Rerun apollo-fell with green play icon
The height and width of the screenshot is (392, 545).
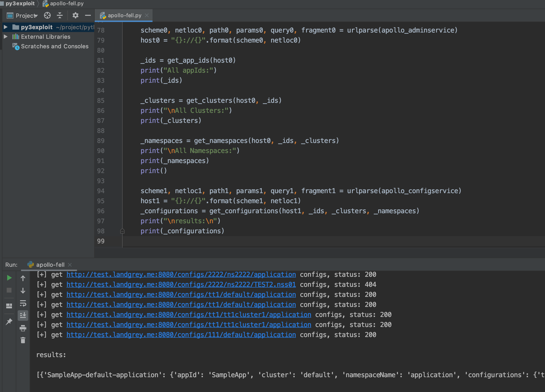pyautogui.click(x=9, y=278)
